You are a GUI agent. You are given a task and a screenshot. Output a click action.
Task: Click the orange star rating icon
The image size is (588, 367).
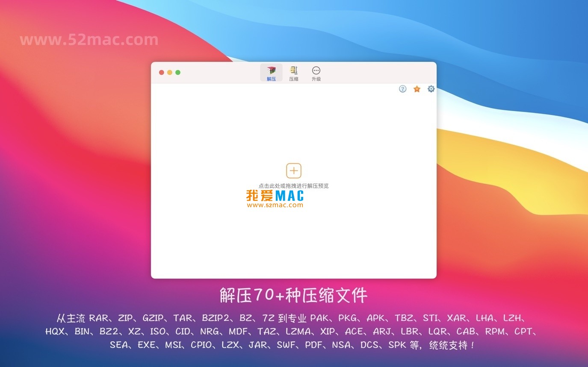(417, 89)
